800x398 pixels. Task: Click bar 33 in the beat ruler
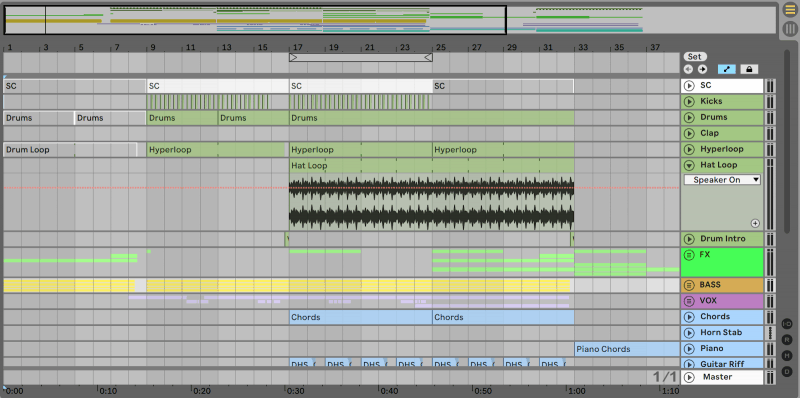click(582, 47)
